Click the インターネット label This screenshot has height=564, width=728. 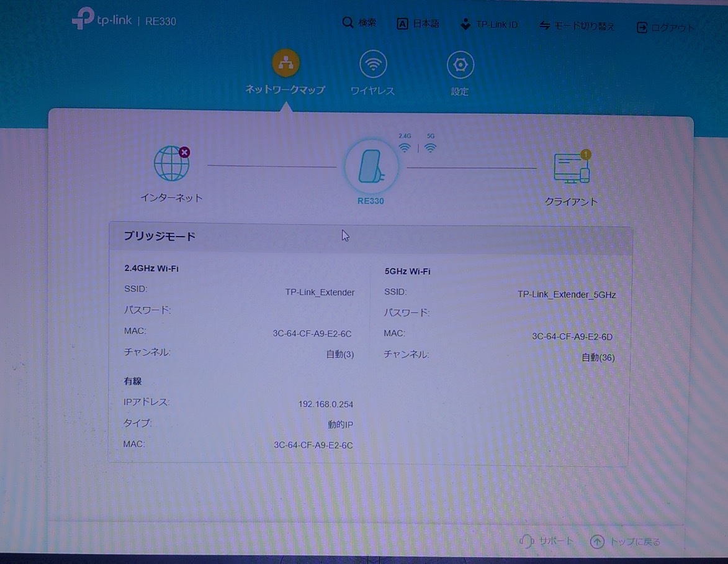click(x=171, y=198)
